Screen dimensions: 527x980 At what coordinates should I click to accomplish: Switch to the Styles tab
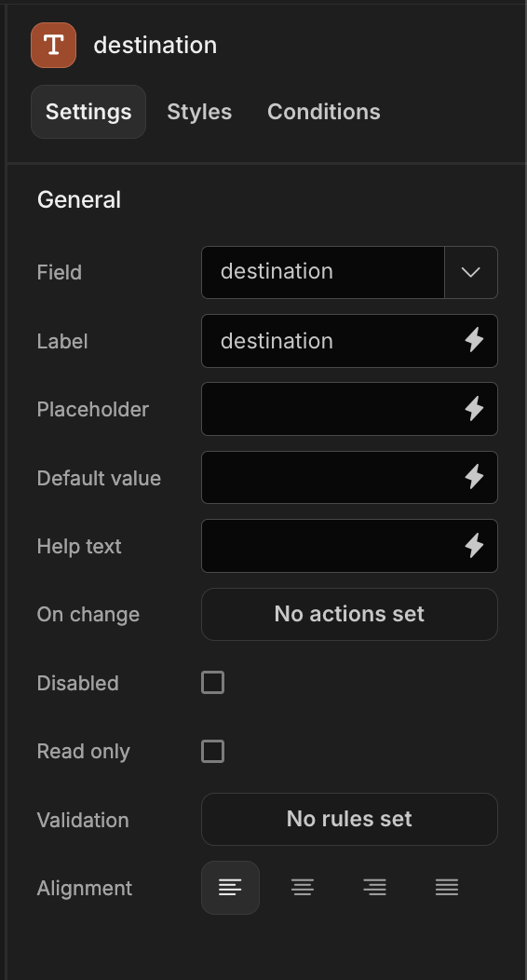pyautogui.click(x=199, y=112)
